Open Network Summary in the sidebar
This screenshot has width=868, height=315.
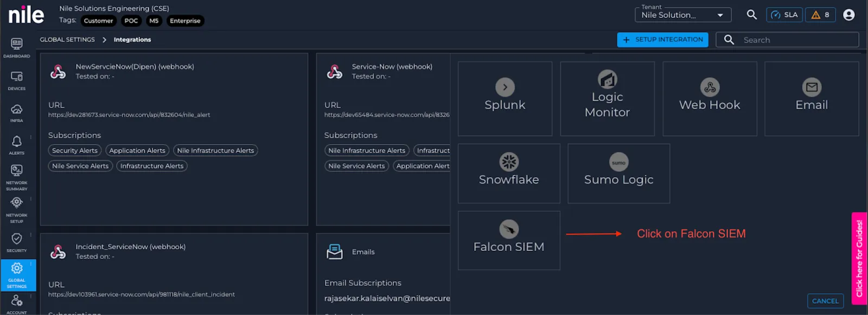(17, 178)
